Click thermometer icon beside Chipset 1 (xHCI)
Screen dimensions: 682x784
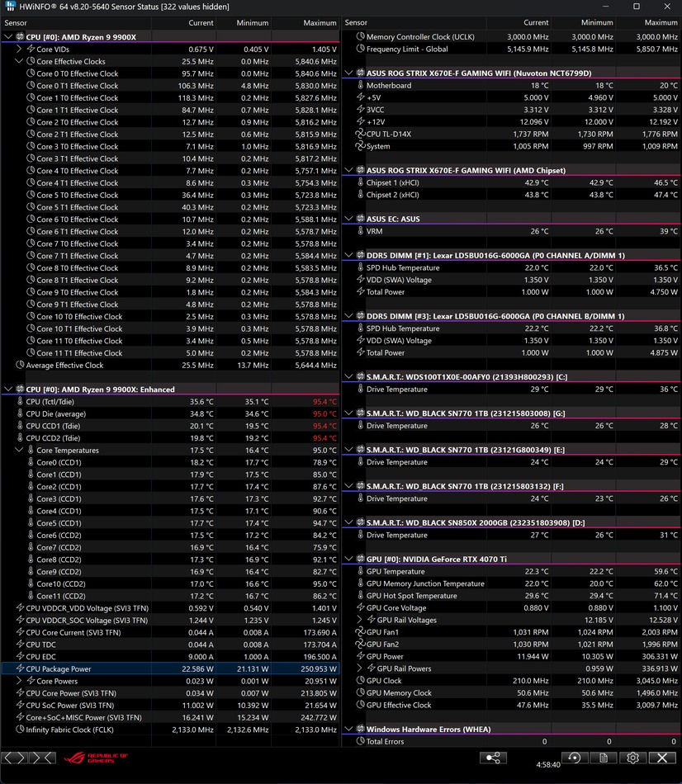(360, 182)
